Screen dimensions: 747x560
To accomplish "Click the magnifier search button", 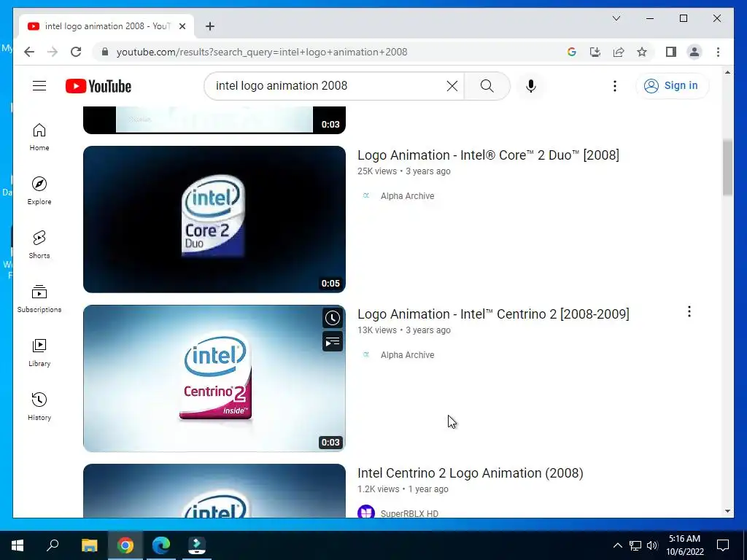I will [x=487, y=86].
